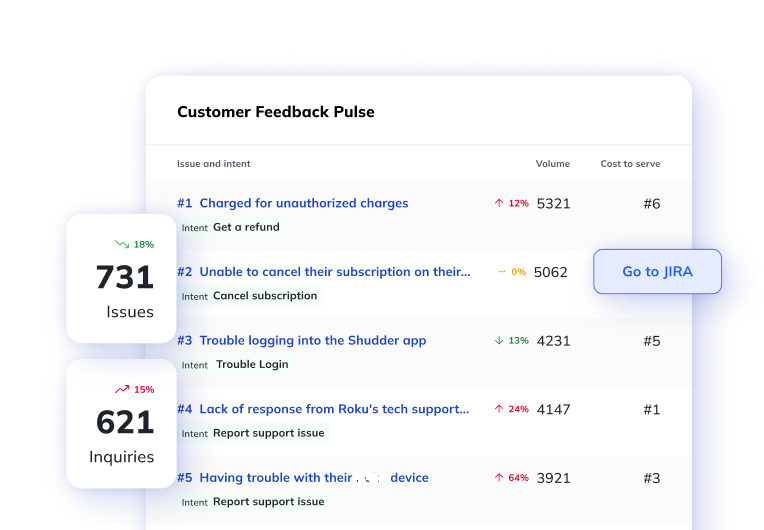Click the Volume column header
The width and height of the screenshot is (764, 530).
point(553,164)
